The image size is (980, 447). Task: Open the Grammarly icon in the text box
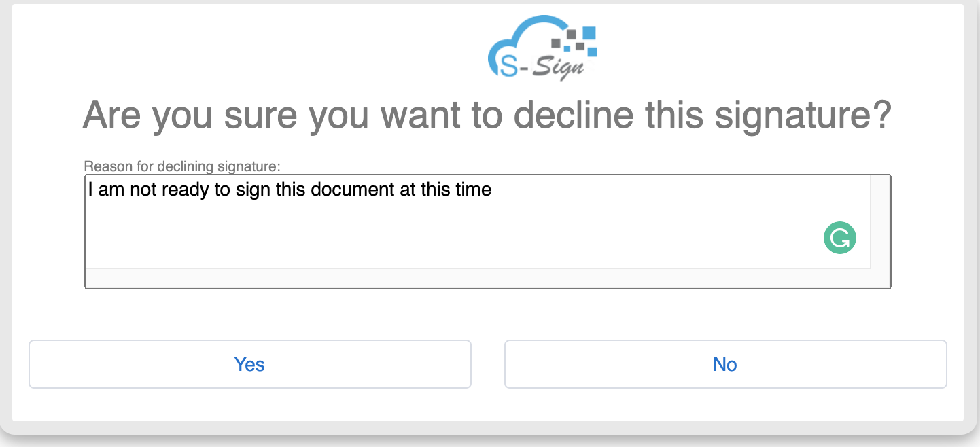pos(840,238)
